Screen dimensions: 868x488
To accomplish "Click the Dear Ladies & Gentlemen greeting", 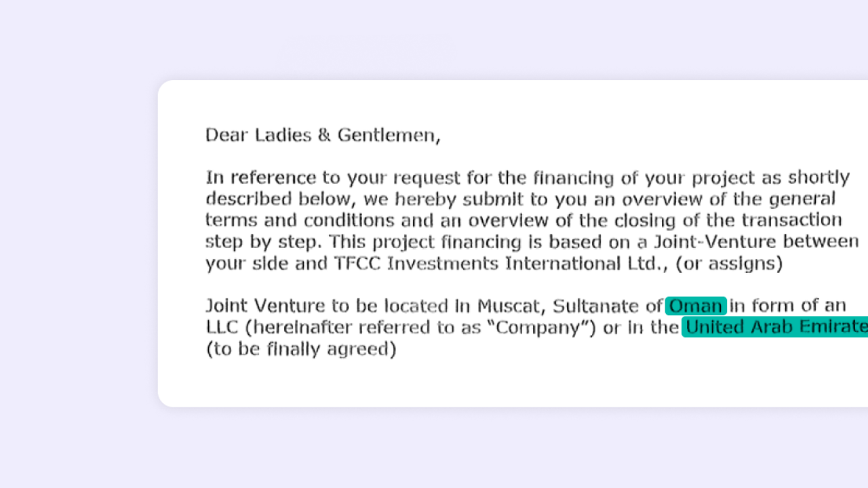I will tap(323, 136).
